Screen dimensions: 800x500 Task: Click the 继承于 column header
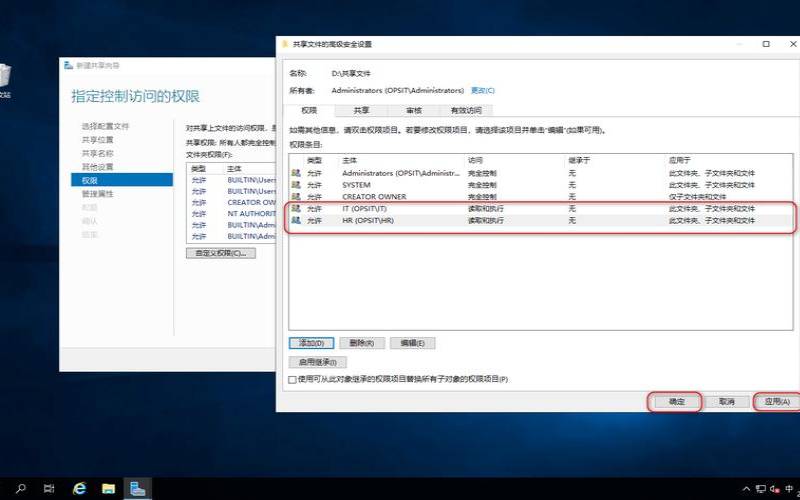[579, 161]
